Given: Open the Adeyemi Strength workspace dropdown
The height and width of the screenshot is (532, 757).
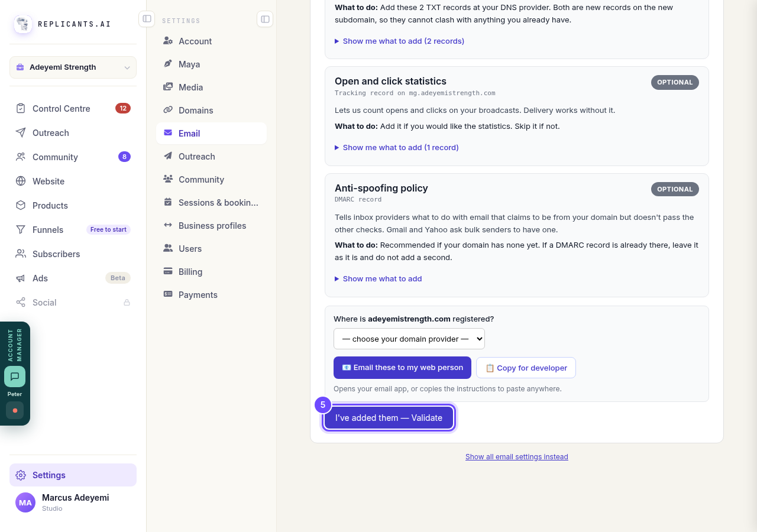Looking at the screenshot, I should [x=73, y=67].
